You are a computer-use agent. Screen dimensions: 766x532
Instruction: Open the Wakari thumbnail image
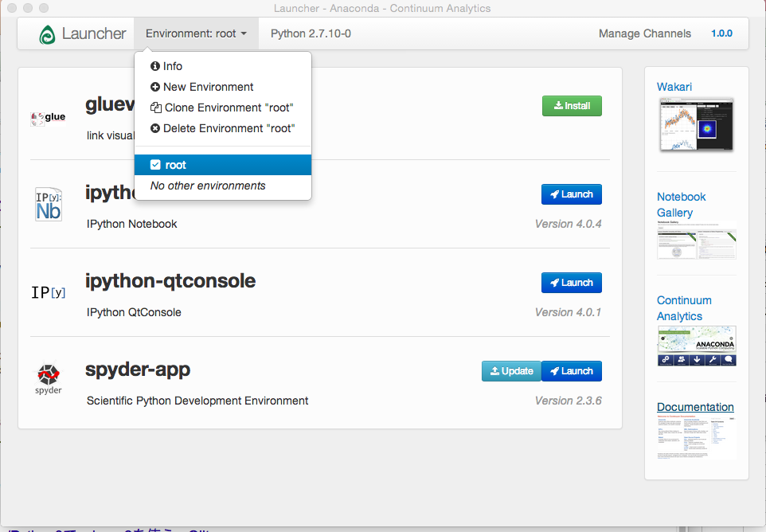(x=697, y=124)
